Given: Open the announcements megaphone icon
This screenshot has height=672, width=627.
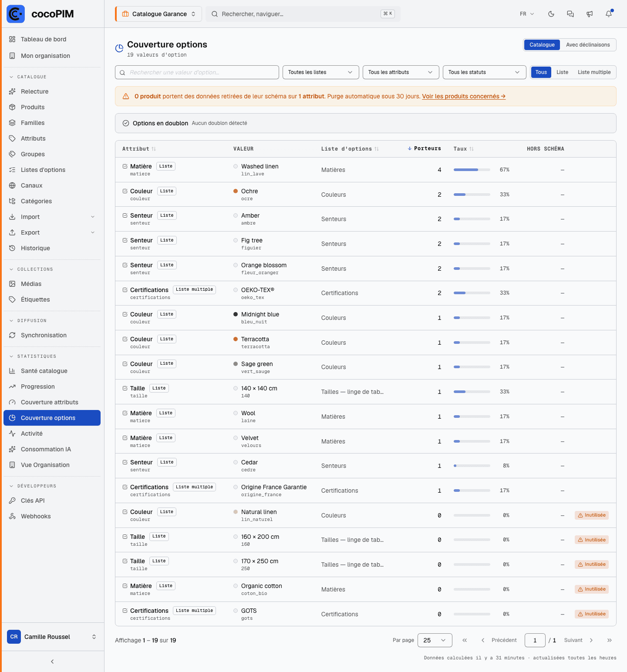Looking at the screenshot, I should (x=590, y=14).
